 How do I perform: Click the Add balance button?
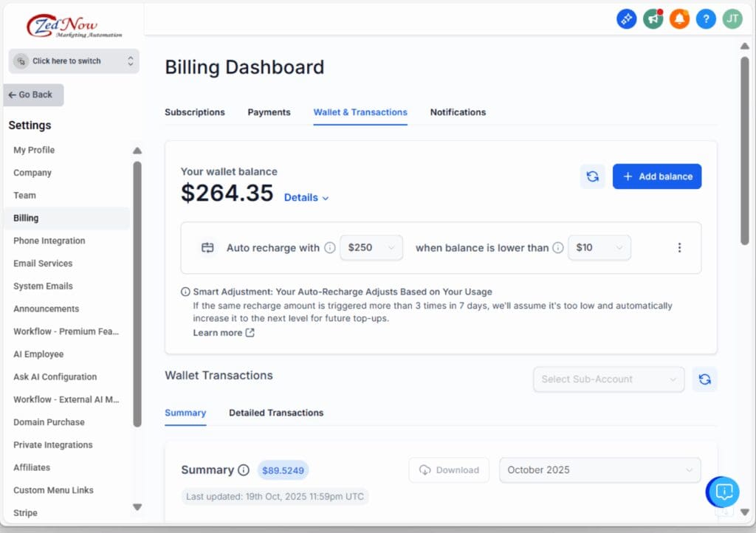656,176
